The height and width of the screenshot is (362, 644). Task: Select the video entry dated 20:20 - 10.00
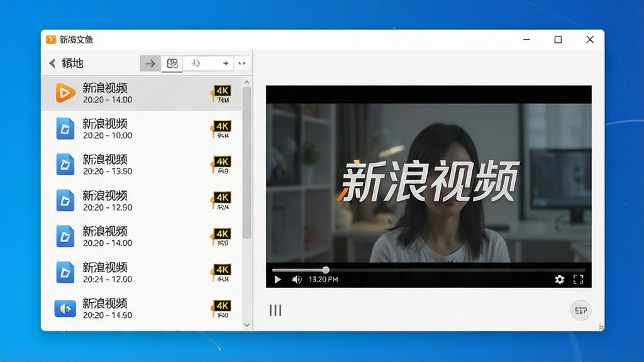point(143,129)
